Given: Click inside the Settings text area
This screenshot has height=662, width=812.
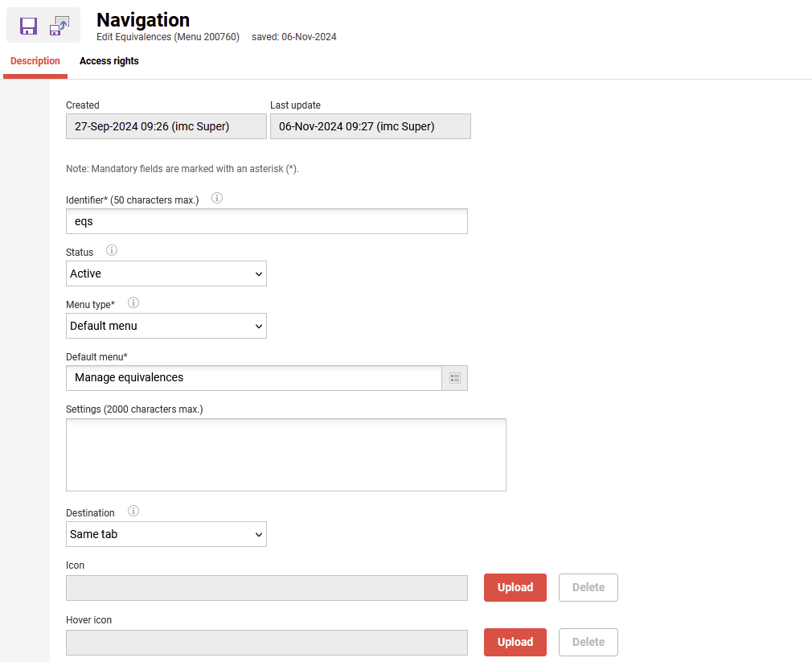Looking at the screenshot, I should (x=285, y=454).
